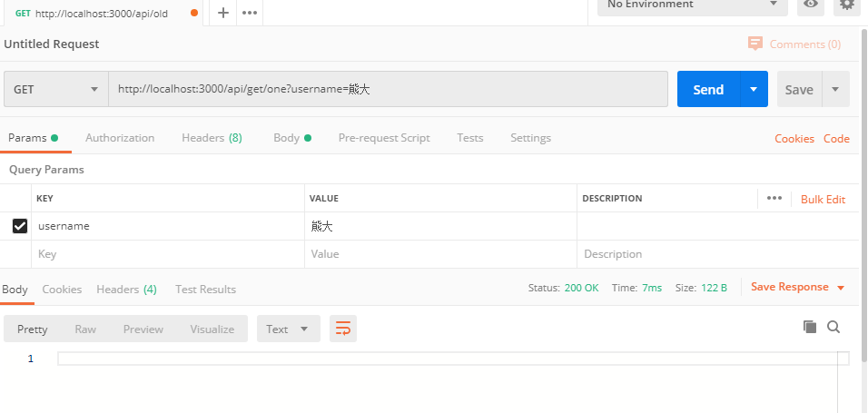Screen dimensions: 868x413
Task: Click the Query Params heading
Action: pos(46,170)
